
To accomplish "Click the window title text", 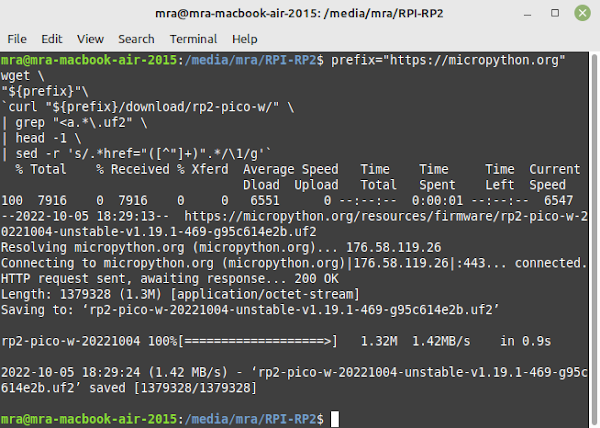I will tap(299, 13).
